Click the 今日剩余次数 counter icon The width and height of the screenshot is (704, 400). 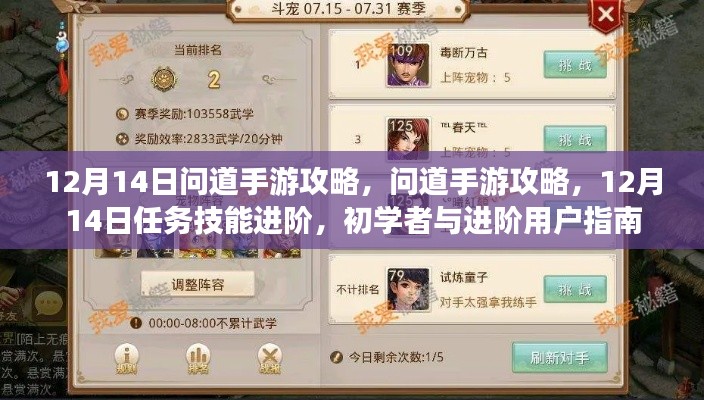coord(336,357)
